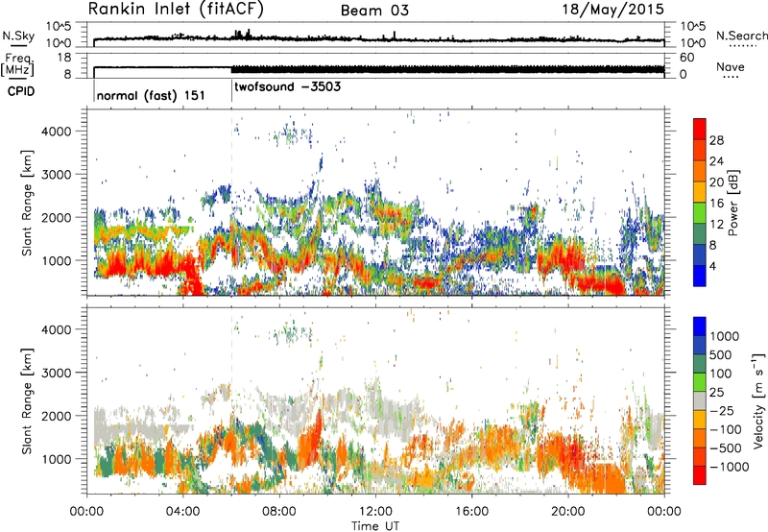Screen dimensions: 768x532
Task: Click the '20:00' time axis tick label
Action: 567,512
